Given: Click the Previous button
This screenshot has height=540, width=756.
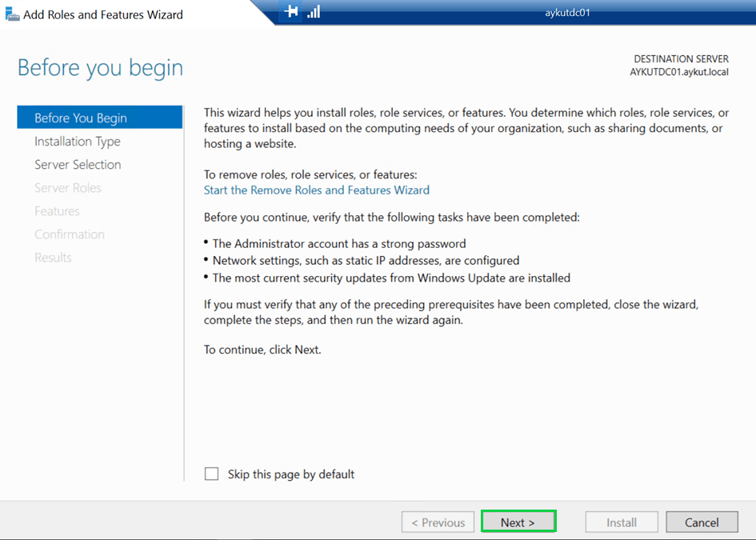Looking at the screenshot, I should [438, 522].
